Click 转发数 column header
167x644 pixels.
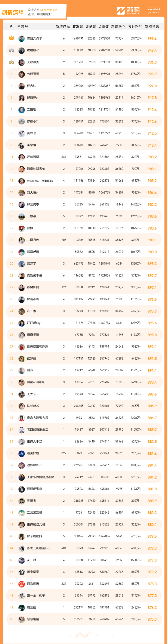click(78, 26)
